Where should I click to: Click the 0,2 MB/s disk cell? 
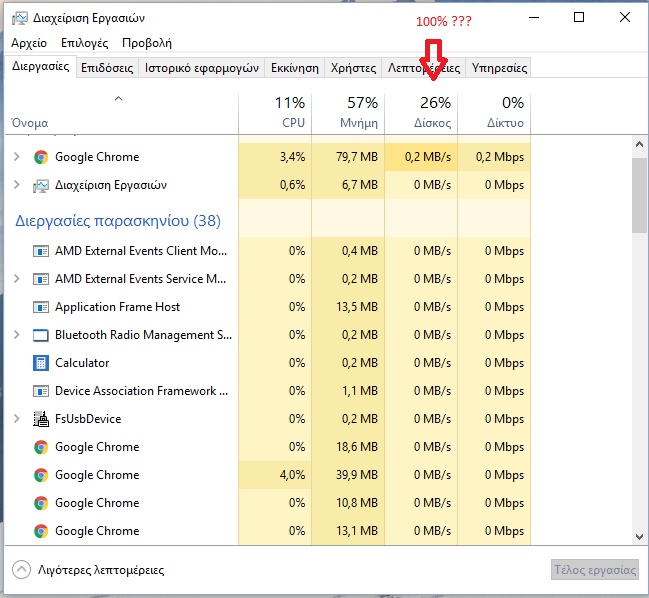pyautogui.click(x=421, y=157)
